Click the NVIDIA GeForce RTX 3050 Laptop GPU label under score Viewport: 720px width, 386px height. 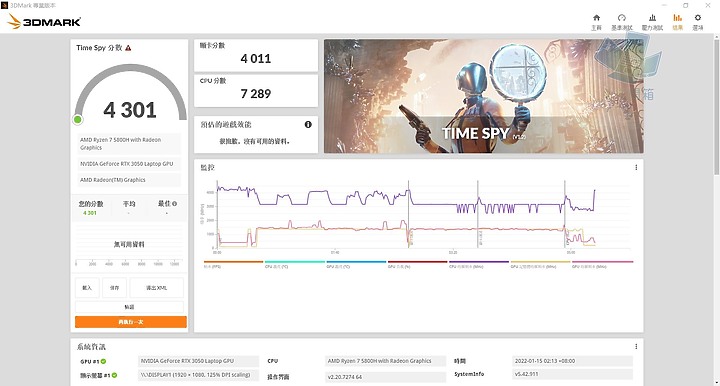(129, 164)
